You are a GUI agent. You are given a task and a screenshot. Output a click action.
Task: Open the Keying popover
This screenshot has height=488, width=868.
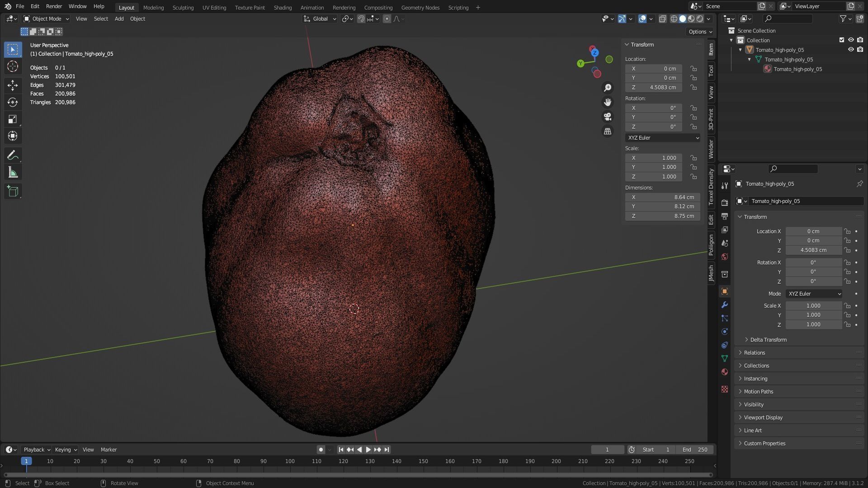tap(66, 450)
